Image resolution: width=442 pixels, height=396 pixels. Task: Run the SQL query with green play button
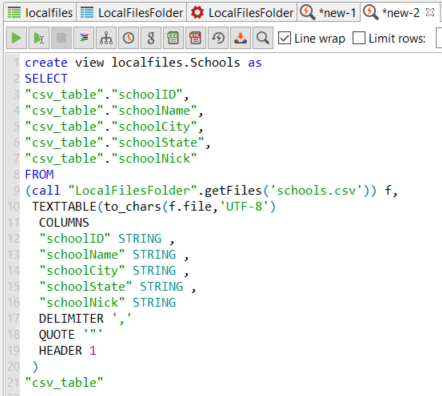coord(16,38)
